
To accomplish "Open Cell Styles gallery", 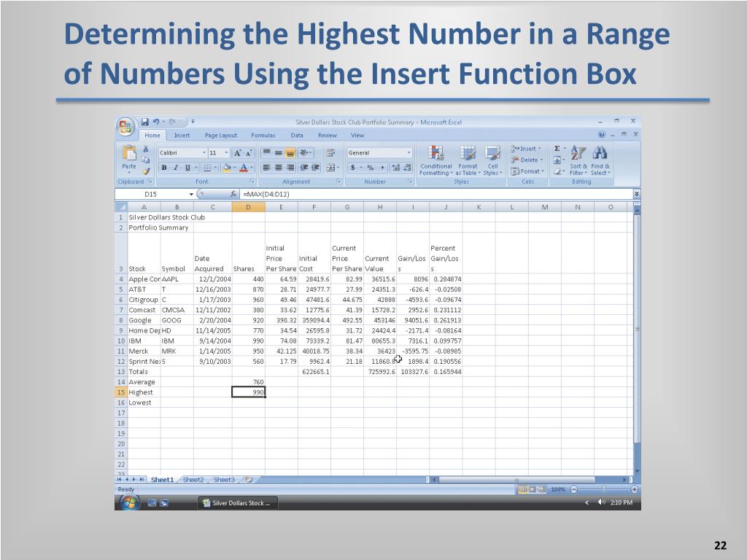I will (492, 160).
